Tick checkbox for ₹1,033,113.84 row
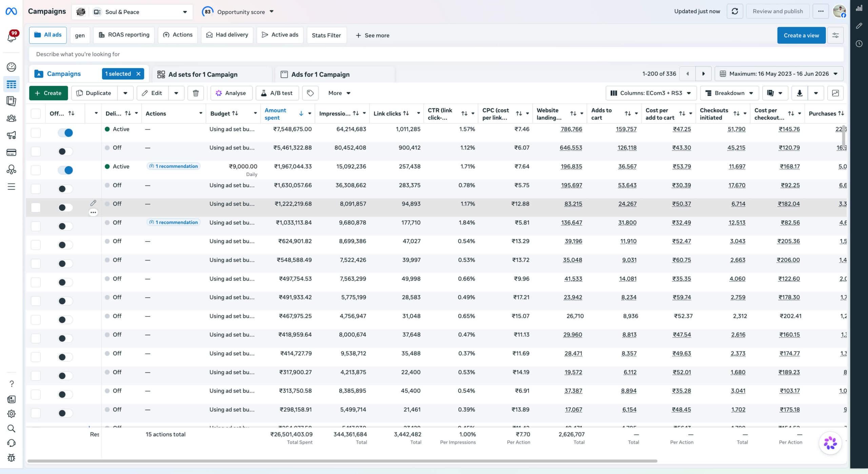868x474 pixels. (x=36, y=226)
